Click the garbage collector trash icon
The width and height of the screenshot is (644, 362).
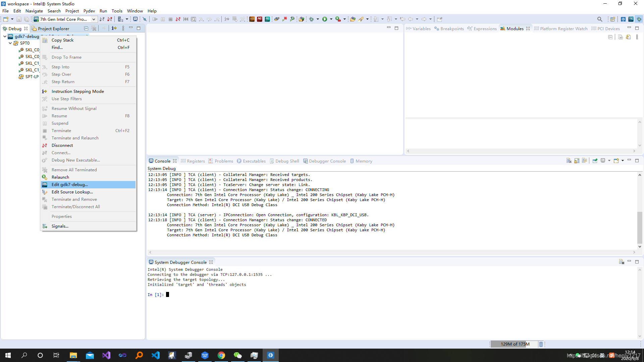(541, 344)
